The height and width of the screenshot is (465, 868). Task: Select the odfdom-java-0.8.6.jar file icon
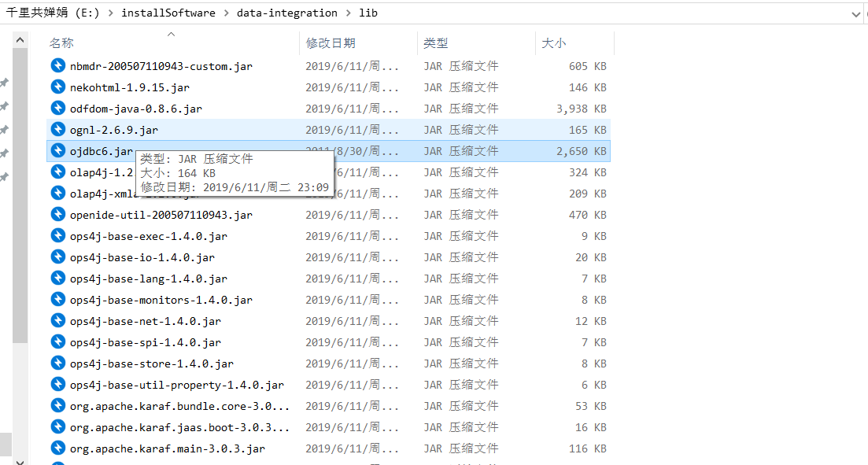pos(57,109)
